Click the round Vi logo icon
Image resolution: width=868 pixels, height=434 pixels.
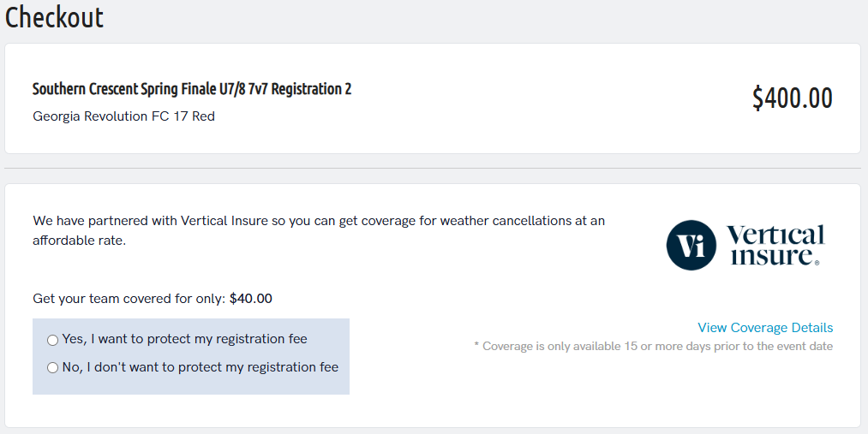[x=691, y=245]
